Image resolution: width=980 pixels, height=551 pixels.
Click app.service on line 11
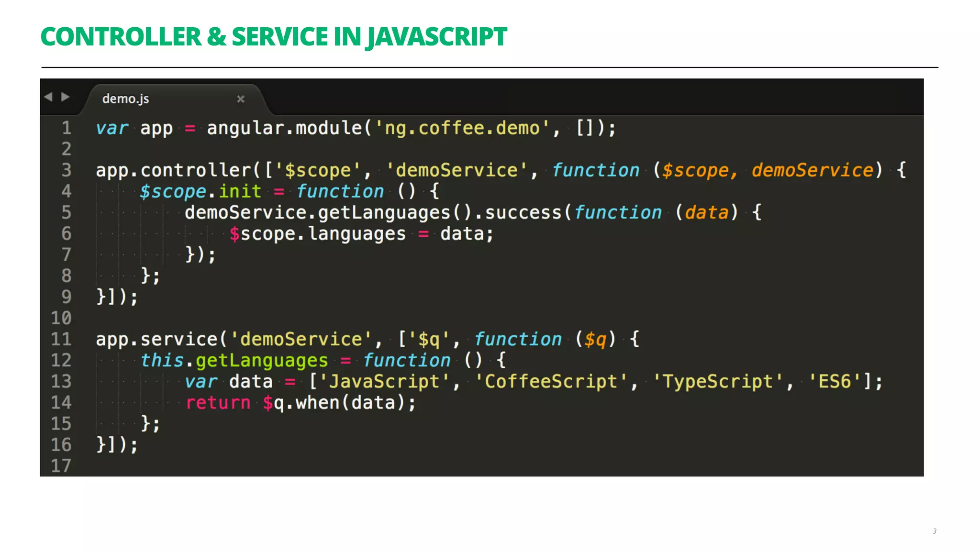156,339
